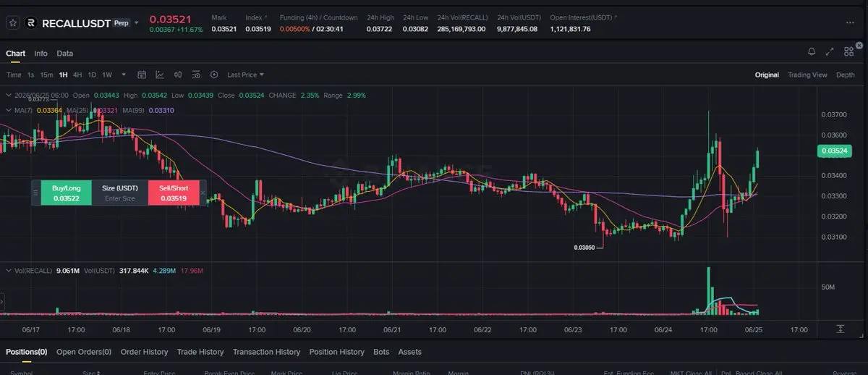This screenshot has height=375, width=868.
Task: Click the Funding (4h) / Countdown label
Action: coord(319,17)
